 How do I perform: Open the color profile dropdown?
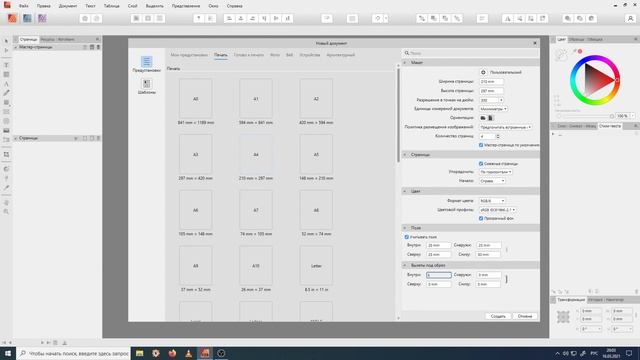click(498, 210)
